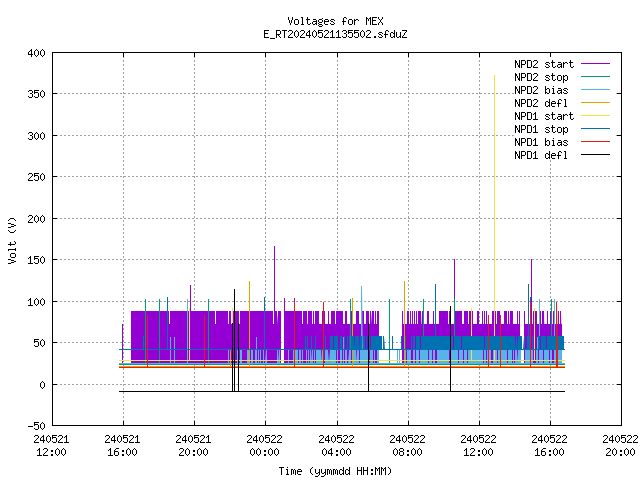Click the y-axis tick value 400

click(36, 53)
